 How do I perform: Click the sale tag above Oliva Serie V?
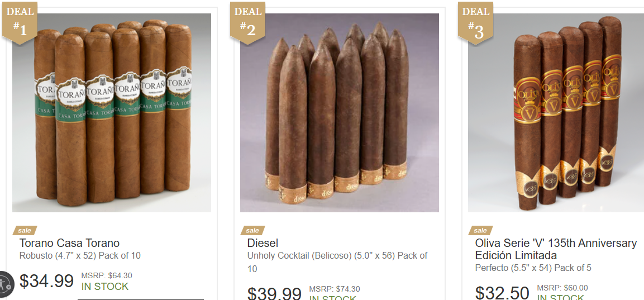[x=480, y=230]
